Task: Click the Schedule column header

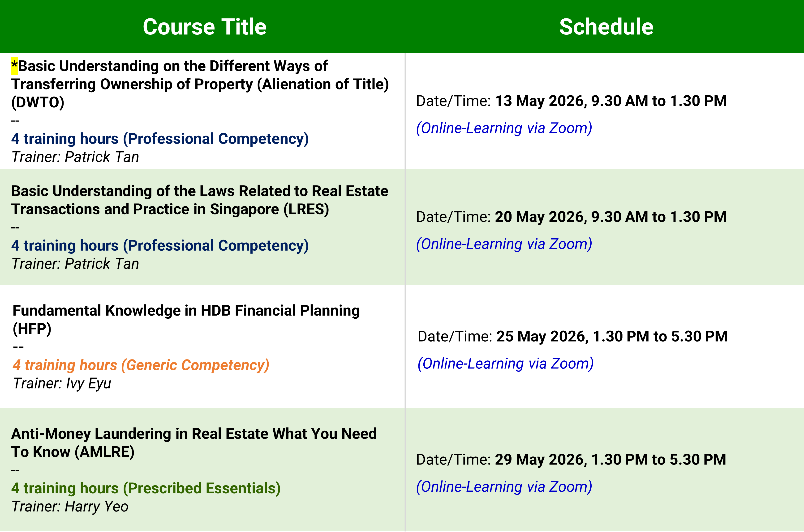Action: [606, 27]
